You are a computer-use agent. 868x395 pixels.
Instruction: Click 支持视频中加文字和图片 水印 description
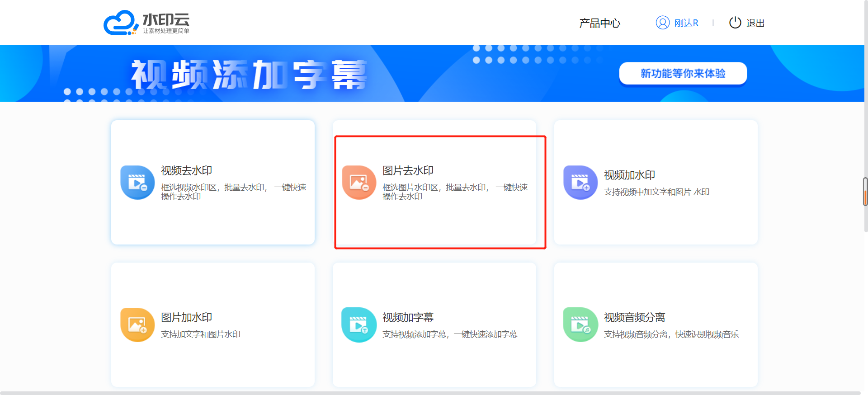coord(656,192)
